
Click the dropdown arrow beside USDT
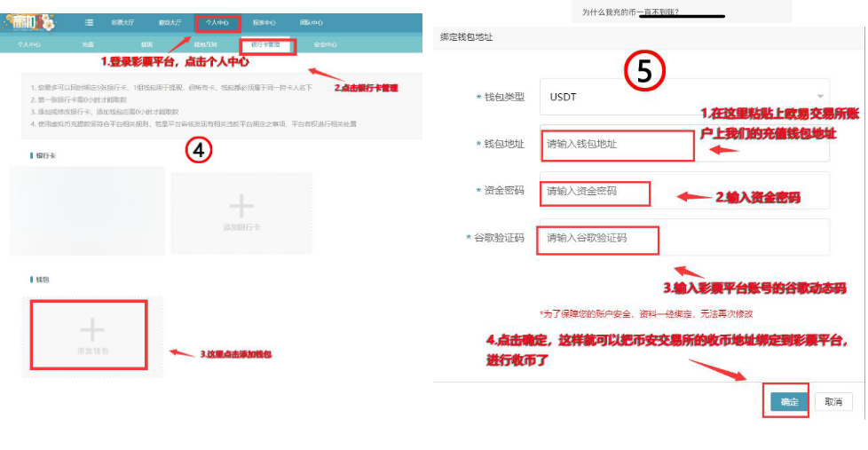(820, 97)
